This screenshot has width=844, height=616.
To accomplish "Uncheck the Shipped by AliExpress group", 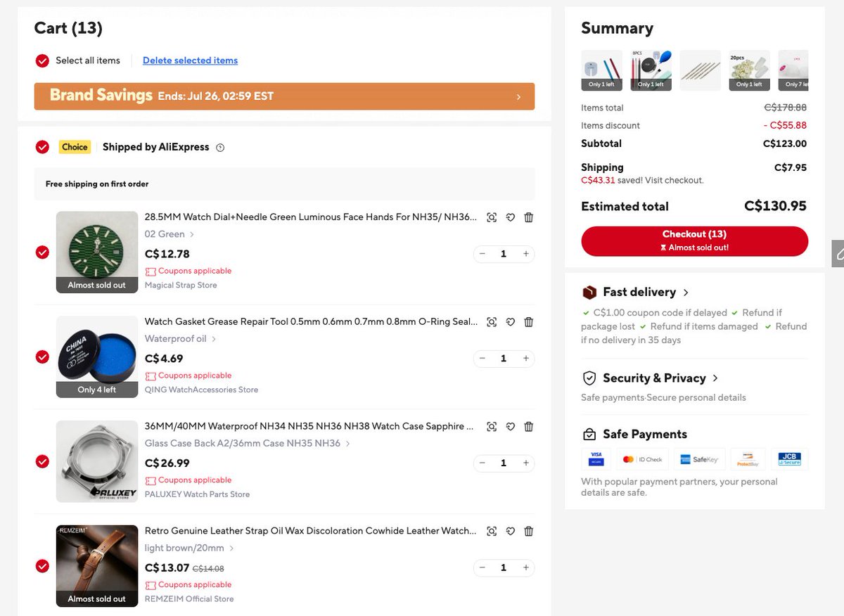I will pos(42,147).
